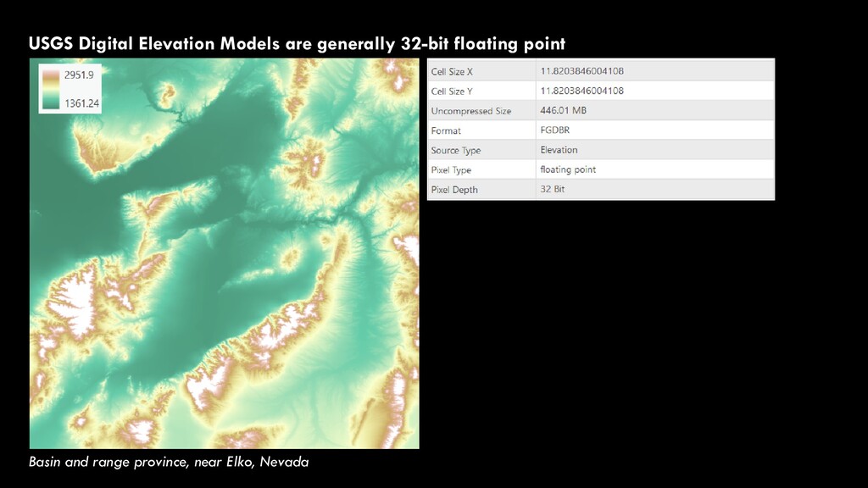Click the 'Cell Size Y' label
The image size is (868, 488).
(x=452, y=91)
